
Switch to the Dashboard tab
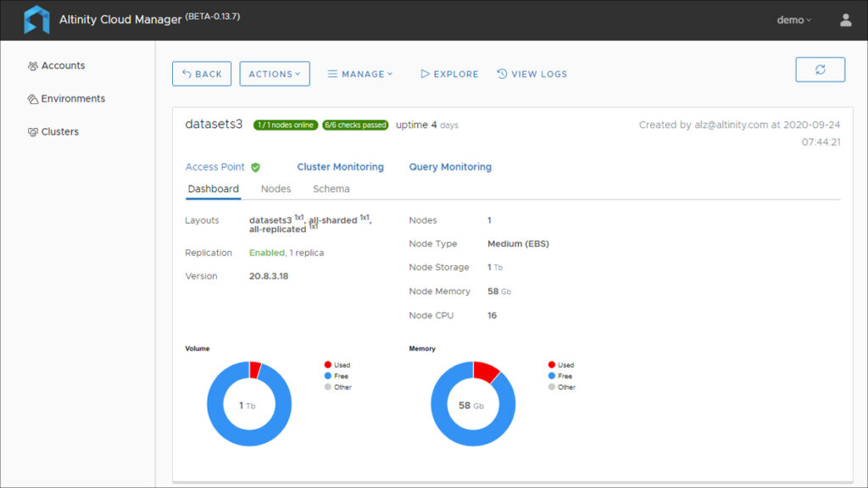click(213, 189)
